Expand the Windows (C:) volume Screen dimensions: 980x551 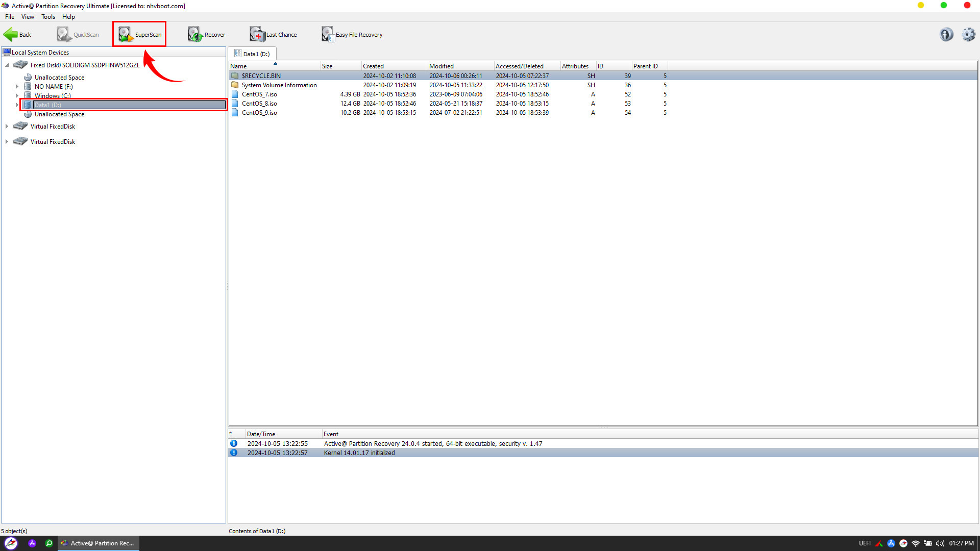coord(17,96)
